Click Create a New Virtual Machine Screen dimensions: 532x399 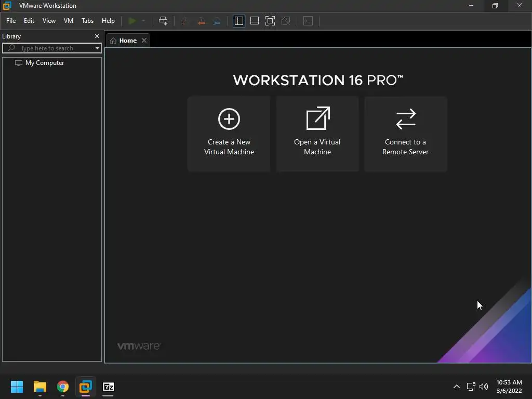pyautogui.click(x=229, y=134)
